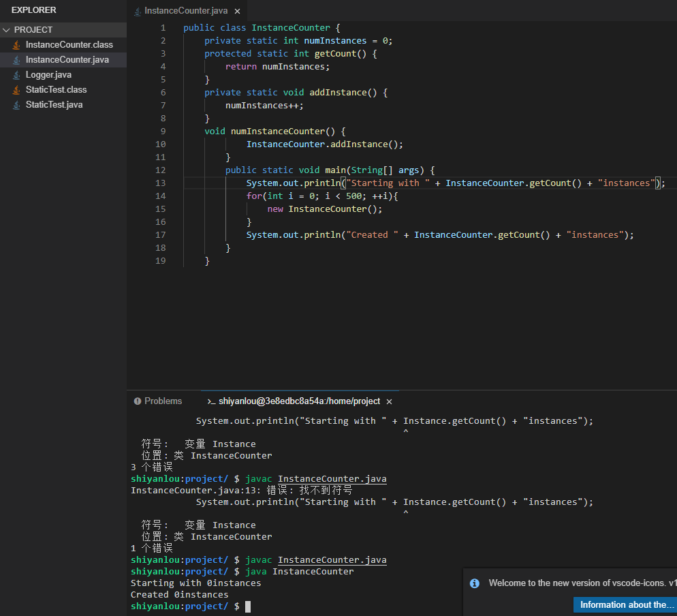Click the "InstanceCounter.java:13" error line in terminal
Screen dimensions: 677x616
[242, 491]
